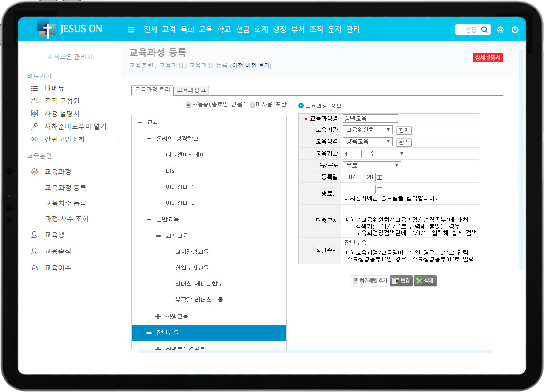
Task: Open the 유/무료 dropdown
Action: pyautogui.click(x=372, y=165)
